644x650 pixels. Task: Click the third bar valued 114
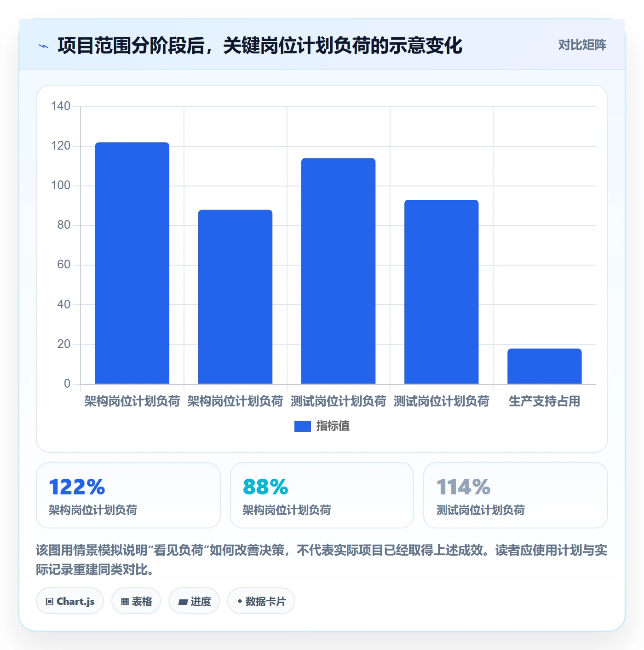click(x=338, y=271)
